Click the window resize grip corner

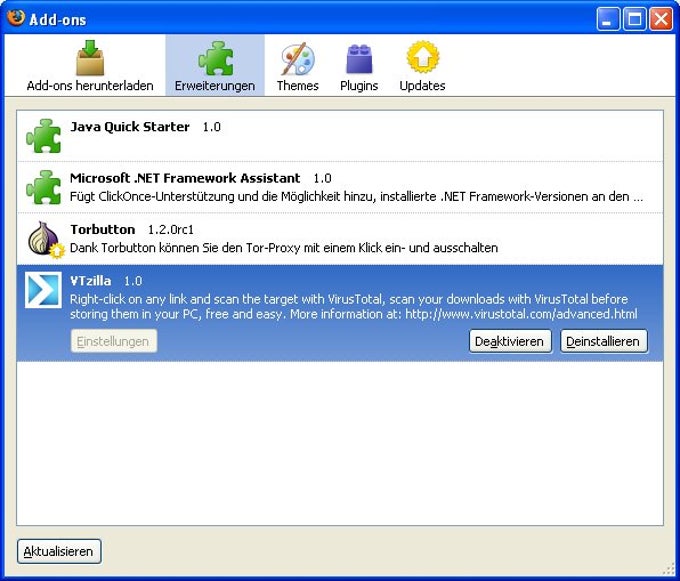pyautogui.click(x=670, y=571)
